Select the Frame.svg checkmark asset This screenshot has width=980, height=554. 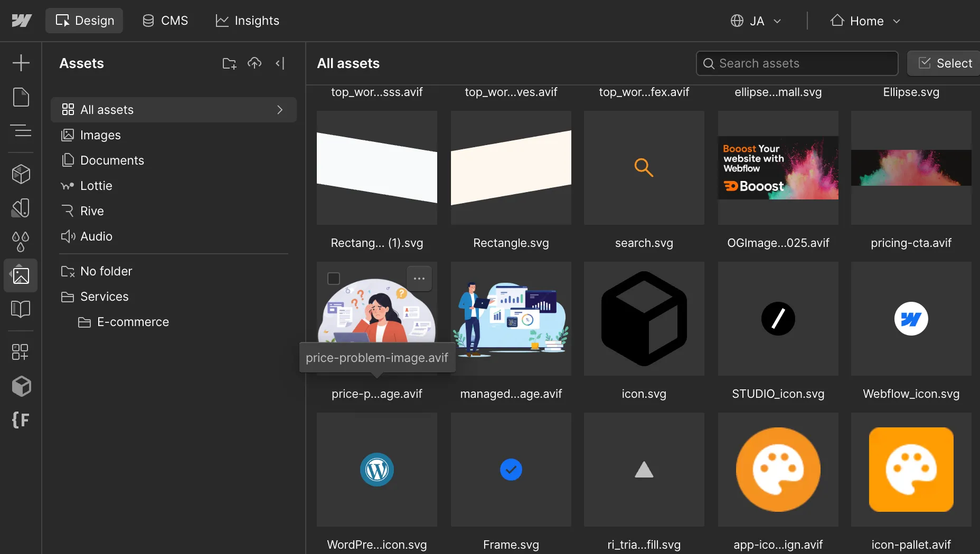pyautogui.click(x=511, y=470)
